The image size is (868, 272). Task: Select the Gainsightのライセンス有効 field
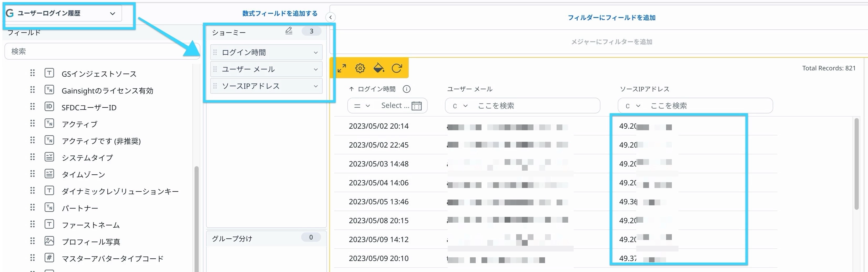tap(107, 91)
